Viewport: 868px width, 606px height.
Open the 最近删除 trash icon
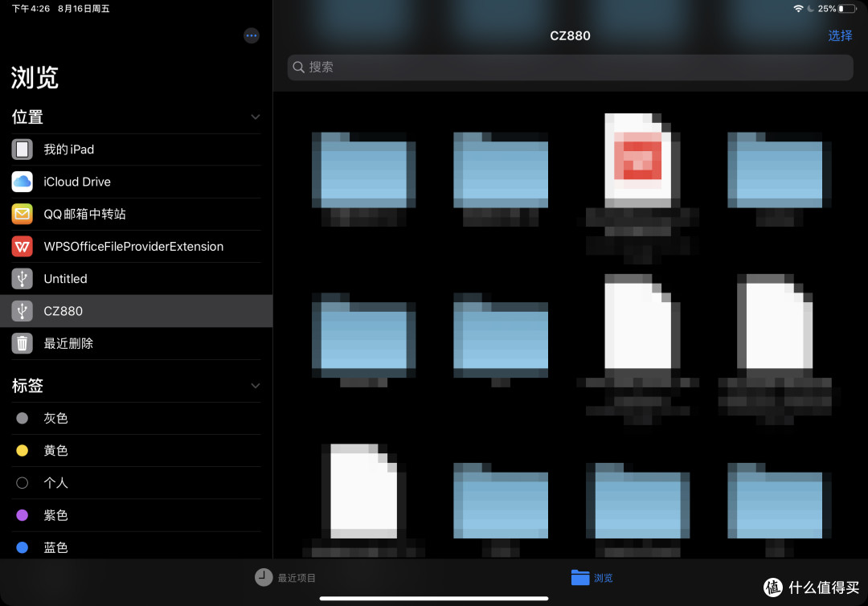click(x=23, y=343)
